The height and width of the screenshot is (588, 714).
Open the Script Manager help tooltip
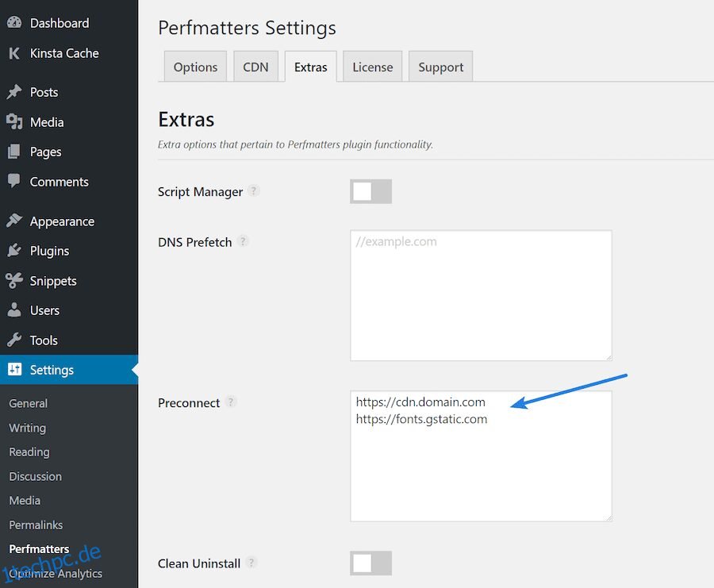point(254,190)
